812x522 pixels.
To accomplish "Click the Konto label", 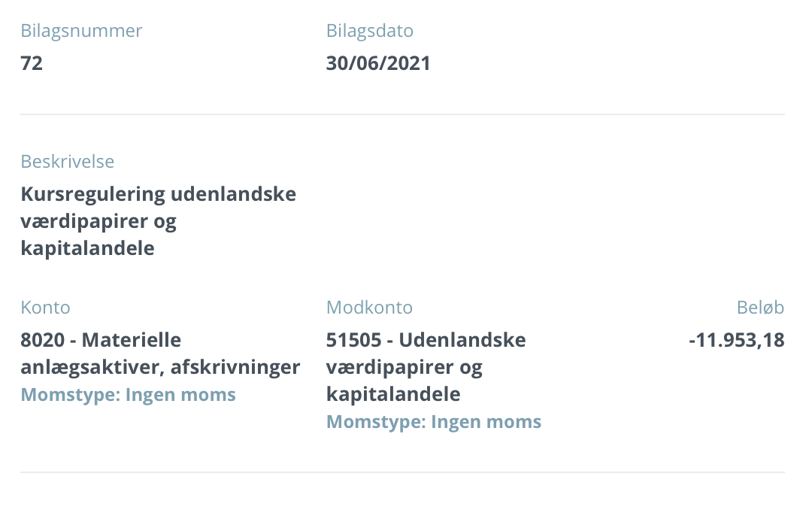I will (x=45, y=308).
